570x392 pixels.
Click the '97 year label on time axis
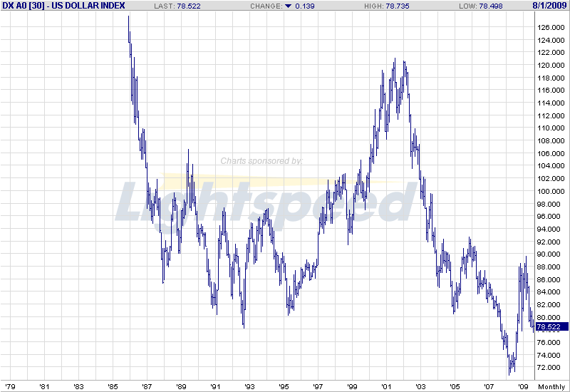(x=318, y=386)
